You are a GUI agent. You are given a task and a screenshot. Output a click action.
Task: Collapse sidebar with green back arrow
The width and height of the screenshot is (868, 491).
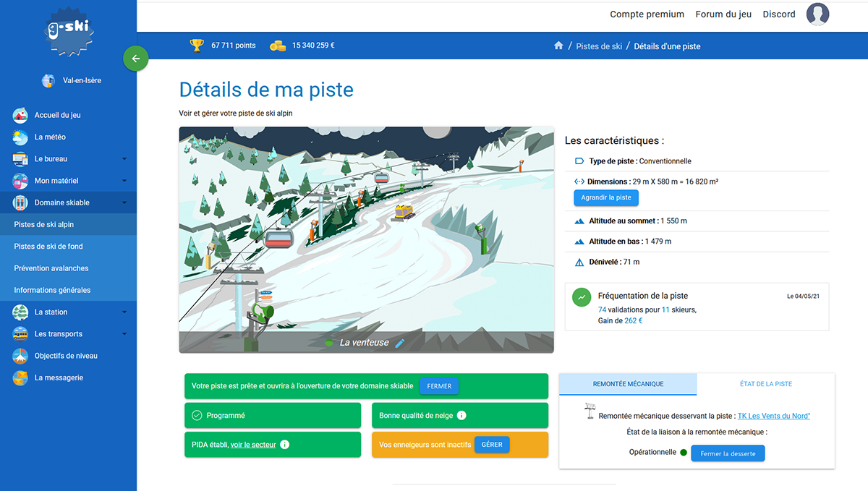click(x=136, y=59)
